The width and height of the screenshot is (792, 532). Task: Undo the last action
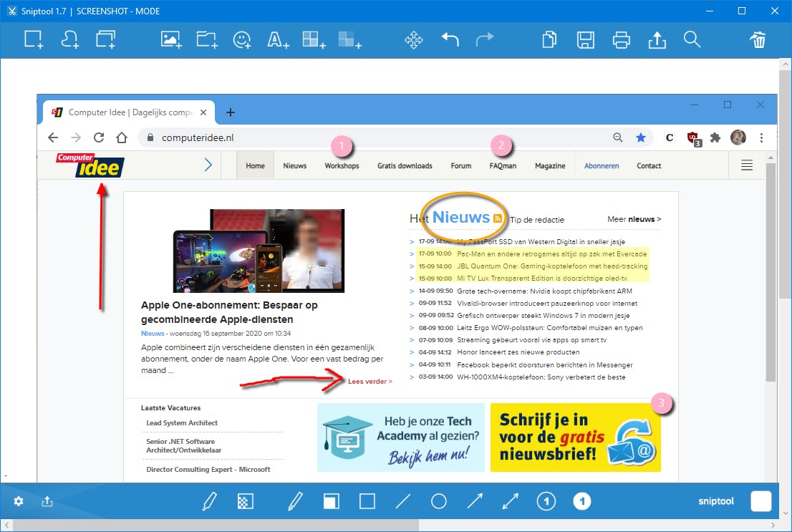click(450, 39)
